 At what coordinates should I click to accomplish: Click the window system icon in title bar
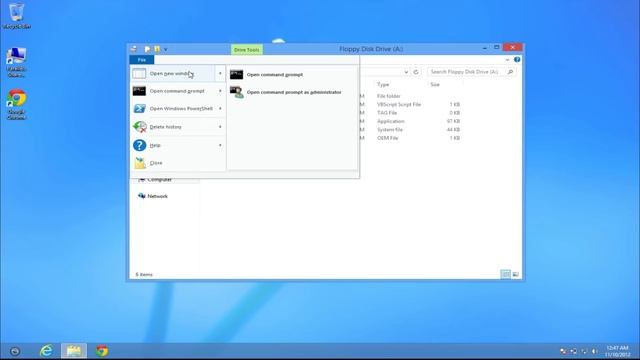click(133, 49)
